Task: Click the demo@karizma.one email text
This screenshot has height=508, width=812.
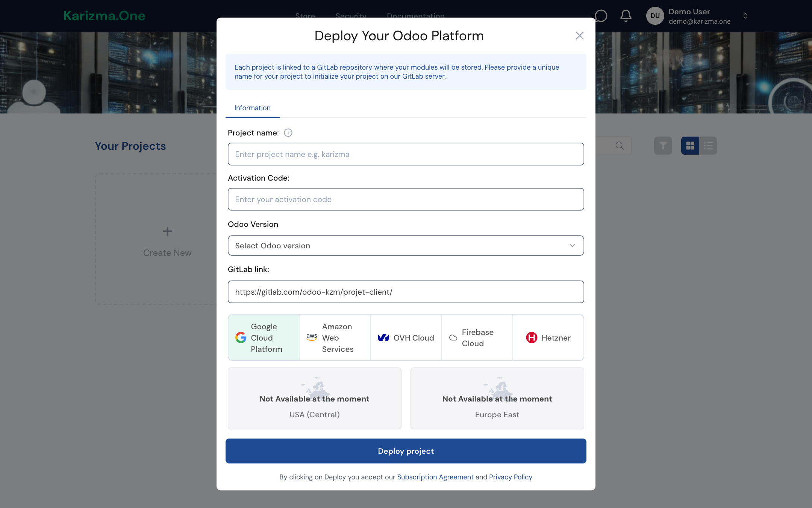Action: pyautogui.click(x=700, y=21)
